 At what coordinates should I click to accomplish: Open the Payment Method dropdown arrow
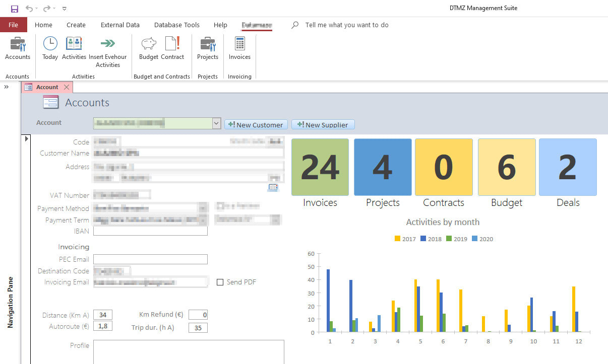pos(203,207)
